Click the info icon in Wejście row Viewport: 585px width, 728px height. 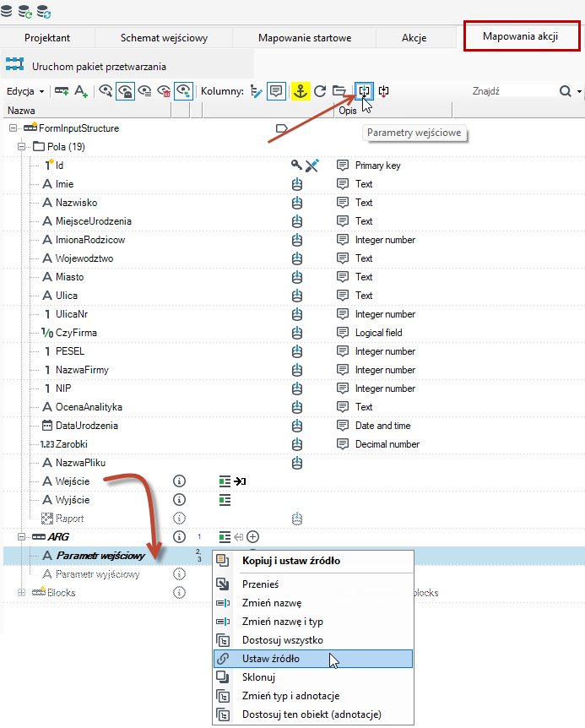[x=180, y=481]
